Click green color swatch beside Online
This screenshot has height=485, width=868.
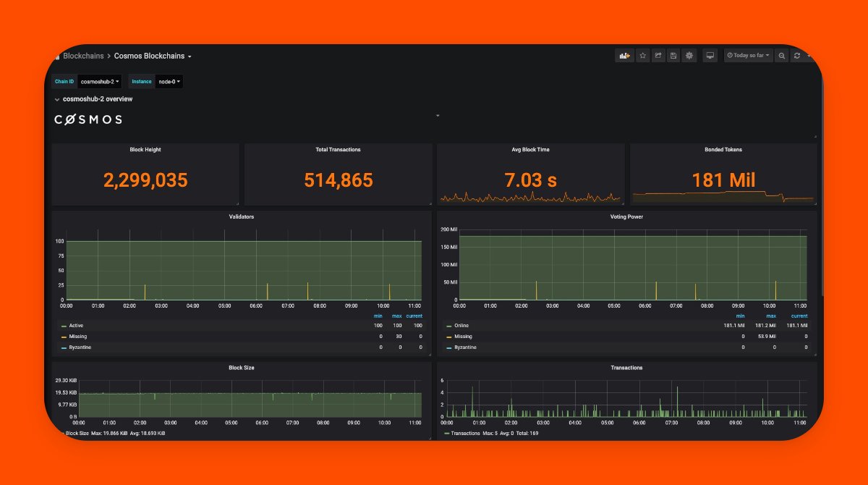pyautogui.click(x=449, y=326)
